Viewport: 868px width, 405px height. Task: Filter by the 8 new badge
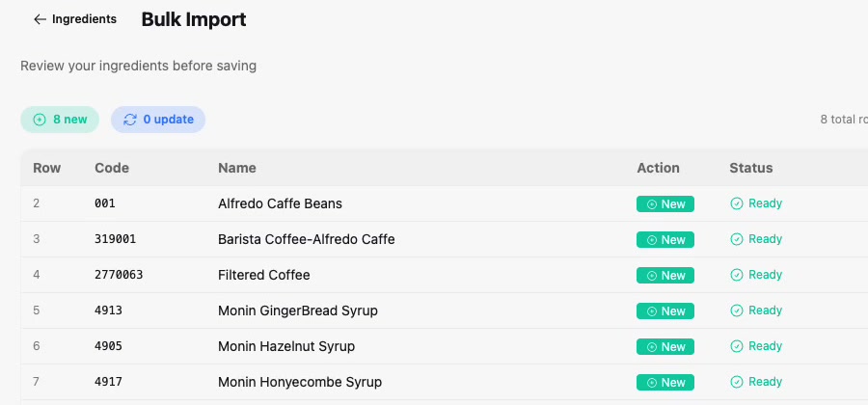click(60, 120)
